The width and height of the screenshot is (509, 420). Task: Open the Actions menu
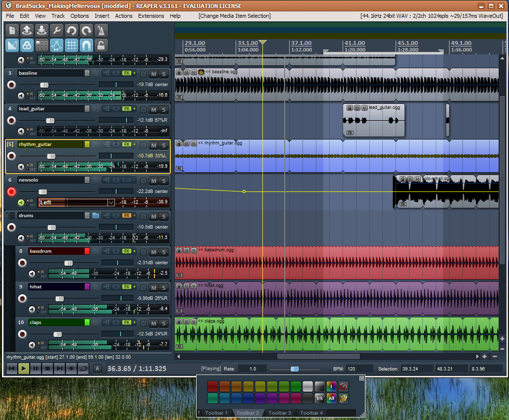[124, 16]
